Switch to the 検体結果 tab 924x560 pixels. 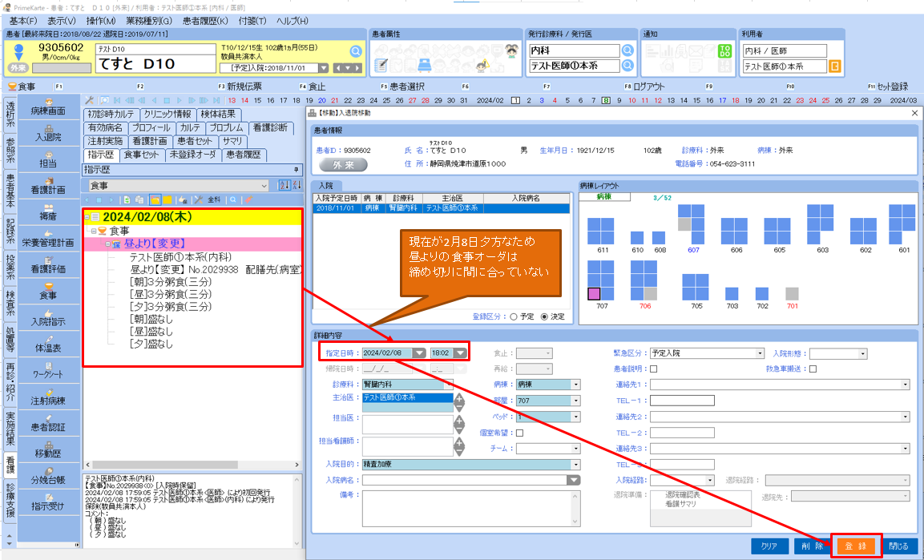pos(218,115)
